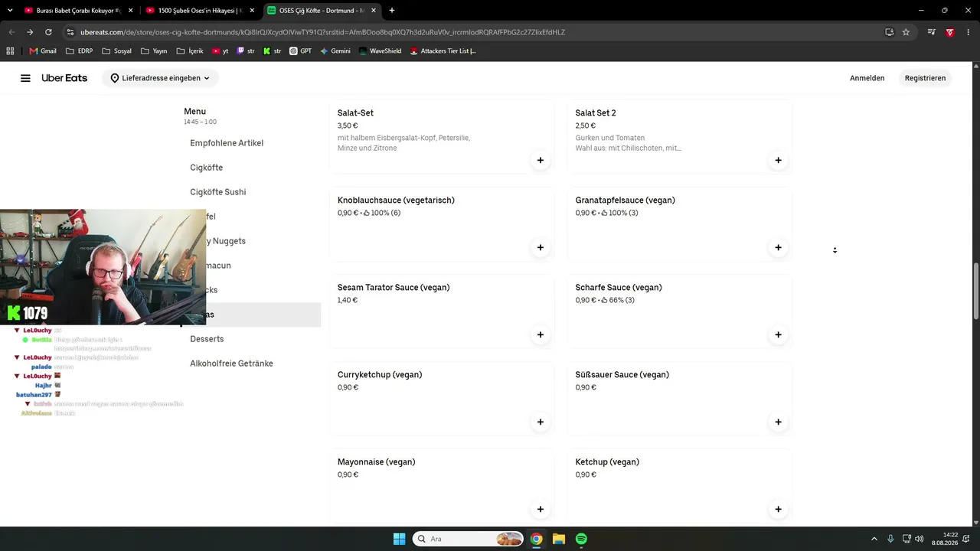Add Süßsauer Sauce (vegan) with plus icon
Screen dimensions: 980x551
point(778,422)
